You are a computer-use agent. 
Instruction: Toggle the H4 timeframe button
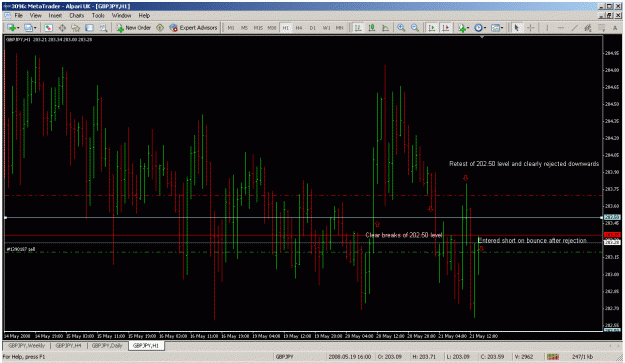pyautogui.click(x=299, y=28)
